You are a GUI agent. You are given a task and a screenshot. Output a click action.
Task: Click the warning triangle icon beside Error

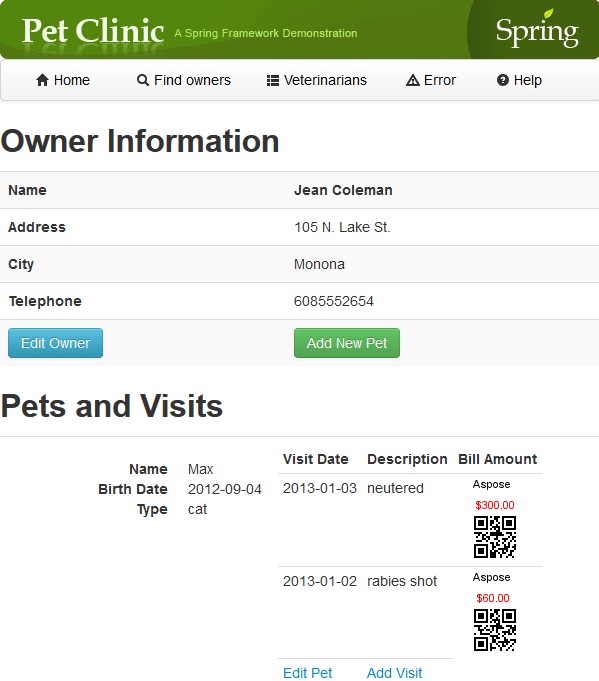pos(413,80)
